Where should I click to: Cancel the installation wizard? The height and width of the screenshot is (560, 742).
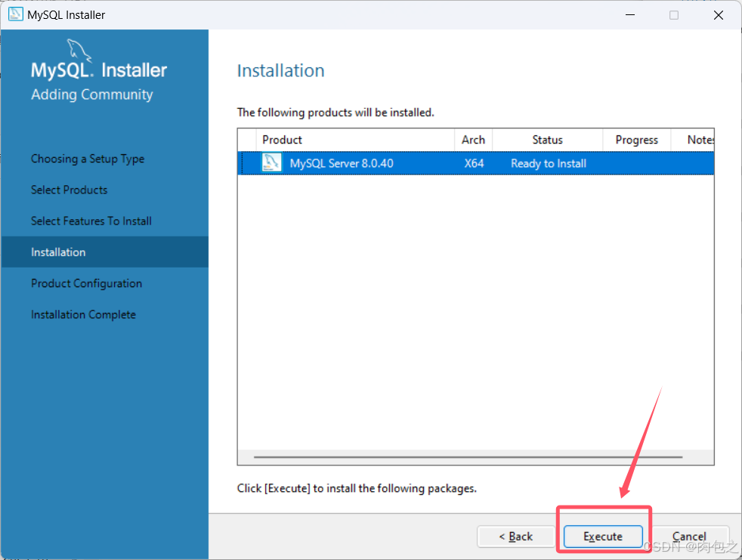click(x=689, y=537)
